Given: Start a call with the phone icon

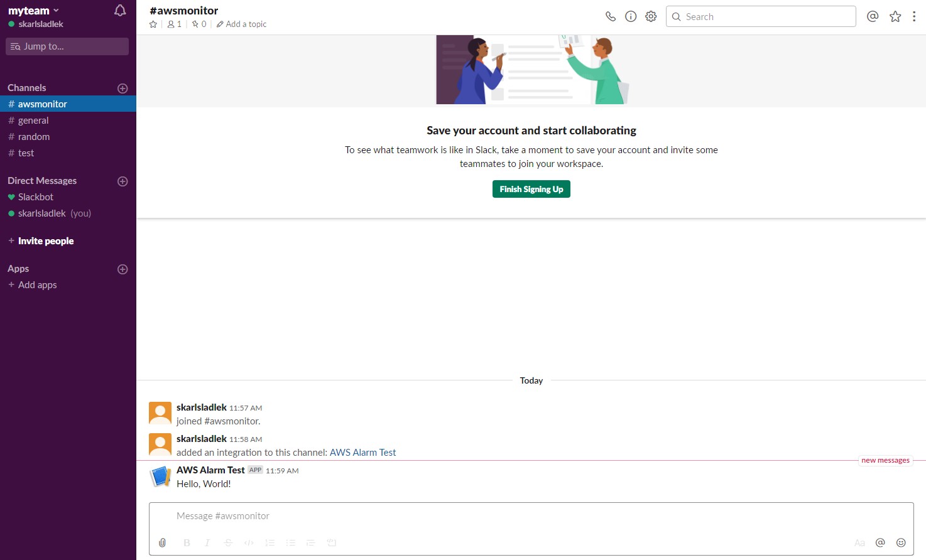Looking at the screenshot, I should 611,16.
